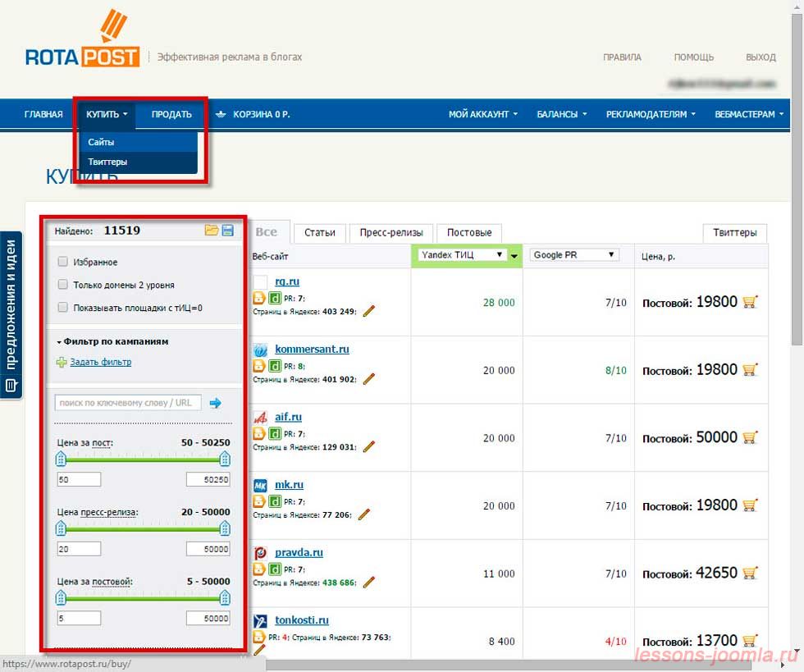Switch to the Статьи tab
804x672 pixels.
pyautogui.click(x=319, y=233)
